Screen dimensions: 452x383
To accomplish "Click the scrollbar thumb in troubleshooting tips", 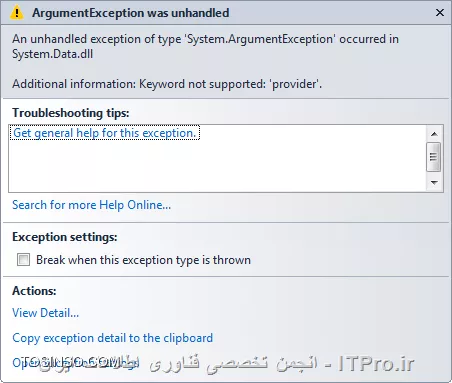I will [434, 157].
